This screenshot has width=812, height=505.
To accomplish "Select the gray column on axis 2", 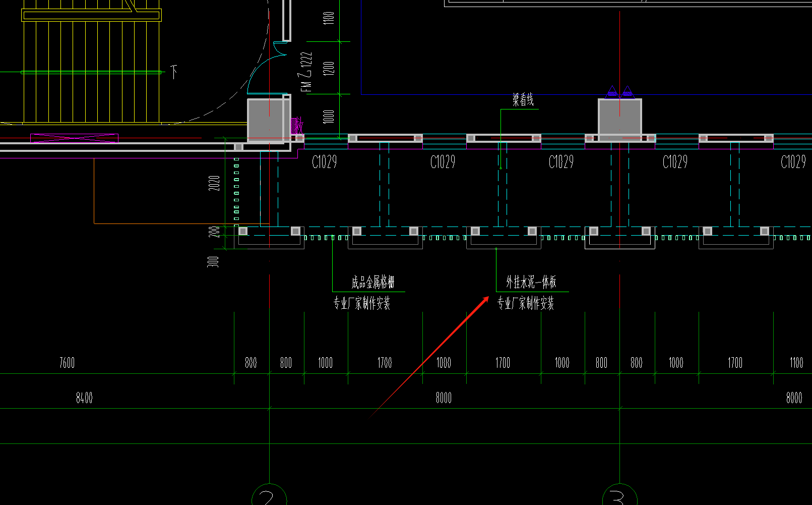I will pyautogui.click(x=269, y=121).
